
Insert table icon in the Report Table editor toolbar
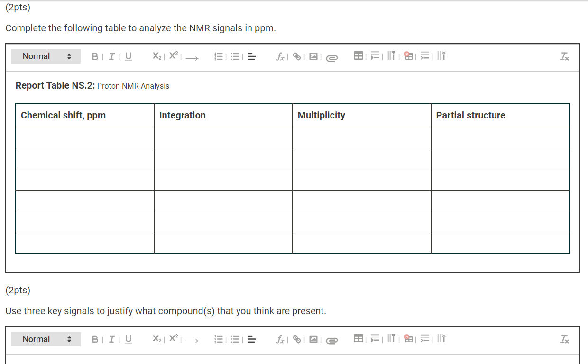point(358,56)
